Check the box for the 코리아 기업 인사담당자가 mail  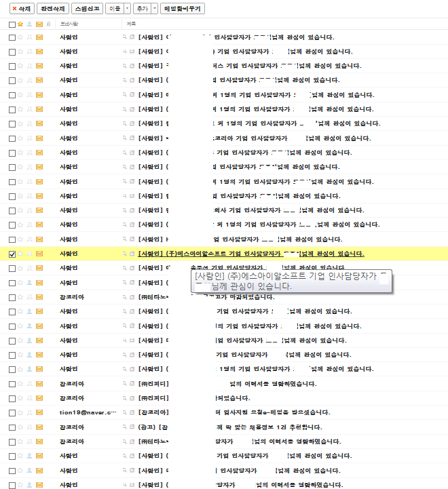click(x=12, y=139)
